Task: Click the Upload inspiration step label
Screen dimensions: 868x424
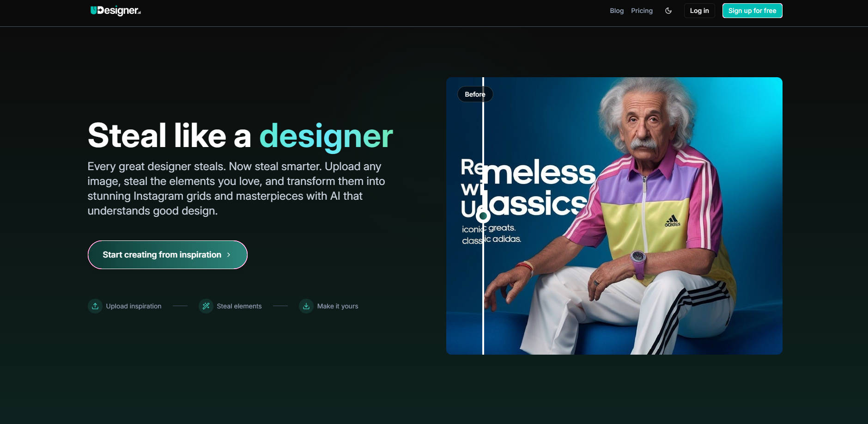Action: (133, 306)
